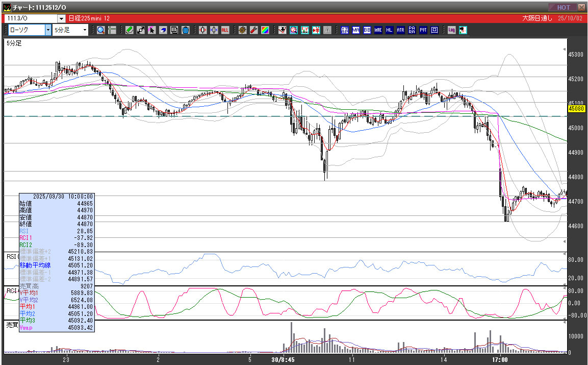This screenshot has width=588, height=365.
Task: Click the crosshair cursor tool icon
Action: [112, 30]
